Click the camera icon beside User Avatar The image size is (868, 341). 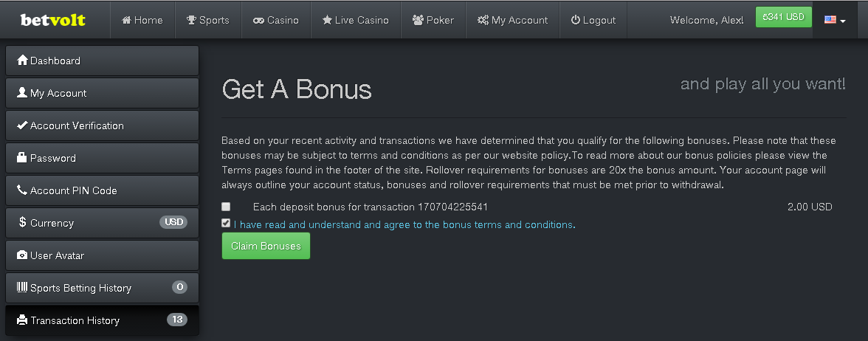point(22,255)
